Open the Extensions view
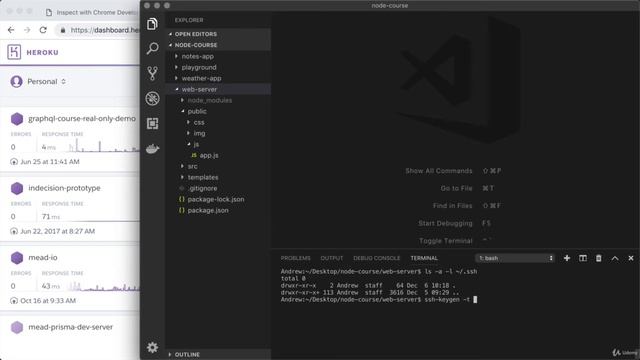640x360 pixels. [x=152, y=123]
